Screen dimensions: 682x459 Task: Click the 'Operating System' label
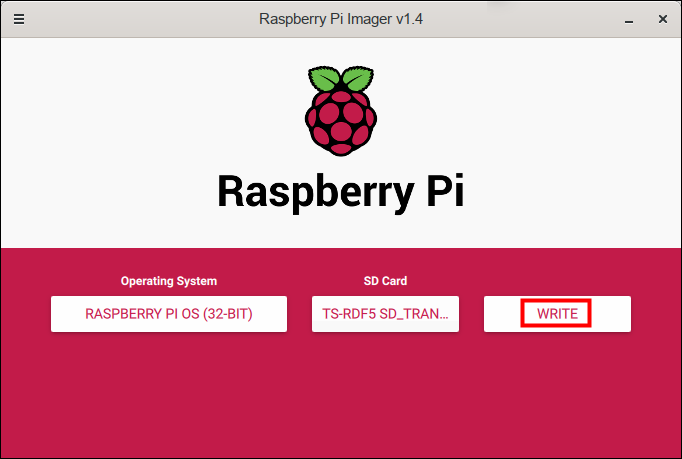[169, 281]
